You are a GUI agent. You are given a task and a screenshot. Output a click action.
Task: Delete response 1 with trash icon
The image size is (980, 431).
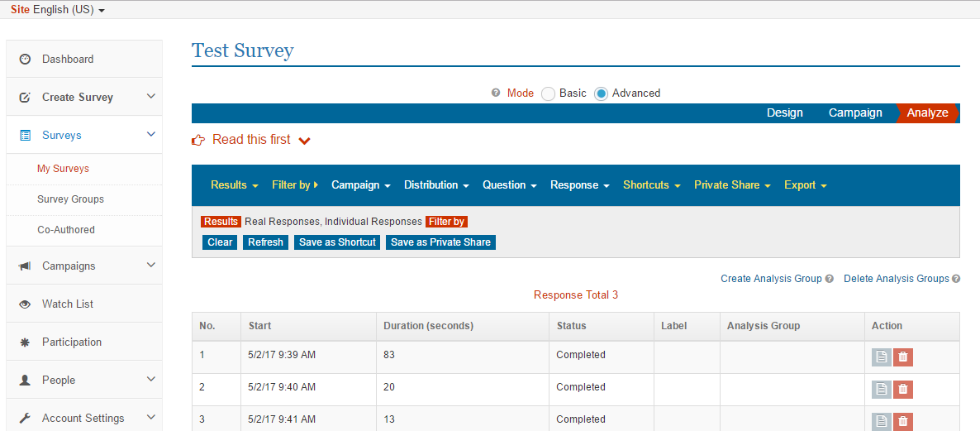(902, 357)
